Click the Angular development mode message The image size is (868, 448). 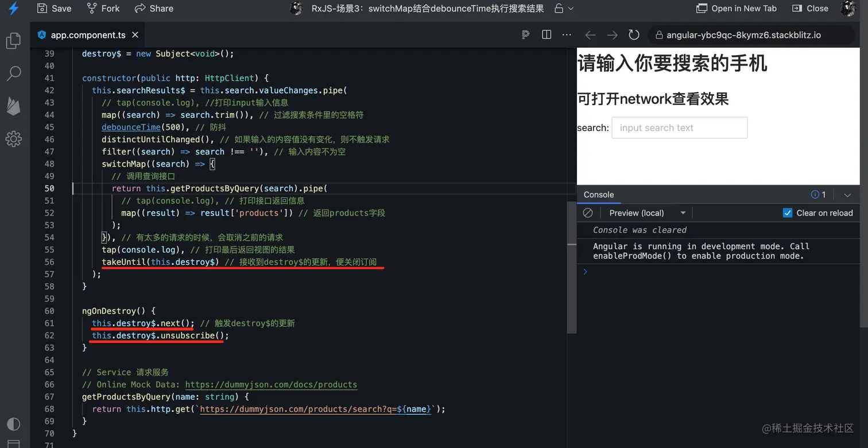[x=701, y=251]
